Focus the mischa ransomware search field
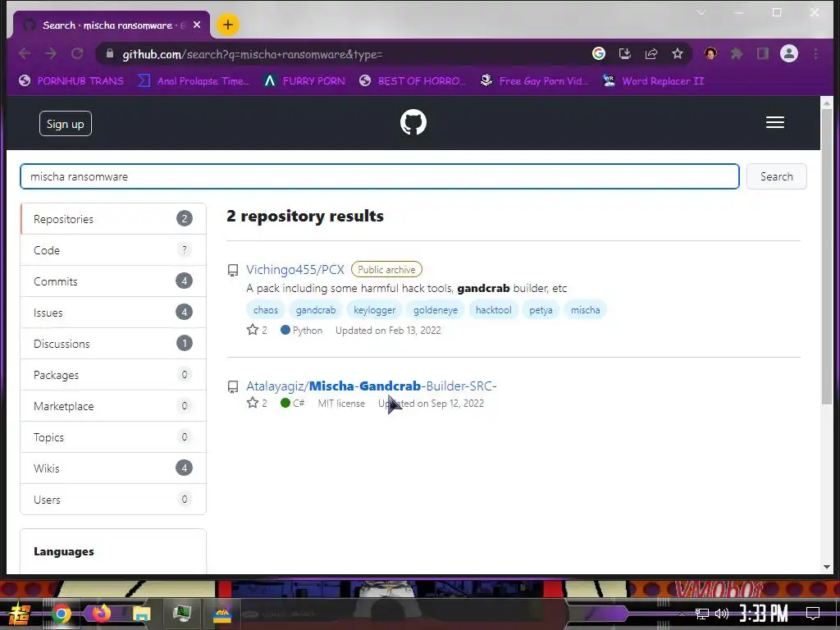Viewport: 840px width, 630px height. 379,176
